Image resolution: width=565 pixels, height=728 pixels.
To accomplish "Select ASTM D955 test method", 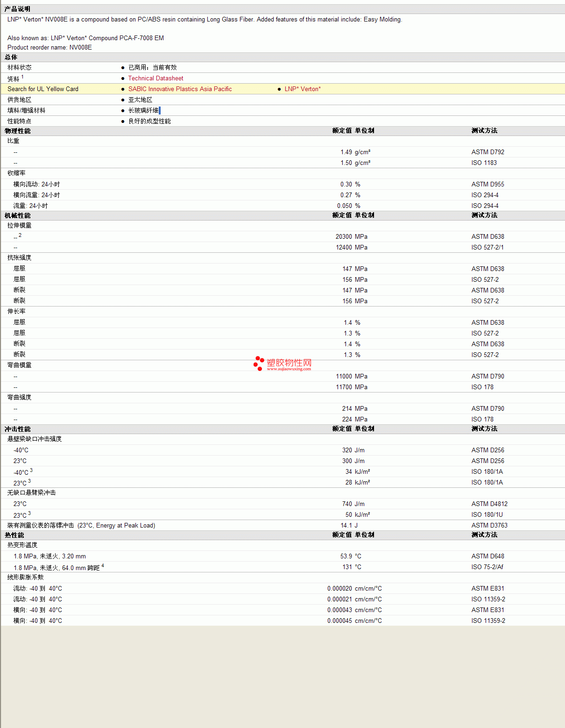I will coord(487,184).
